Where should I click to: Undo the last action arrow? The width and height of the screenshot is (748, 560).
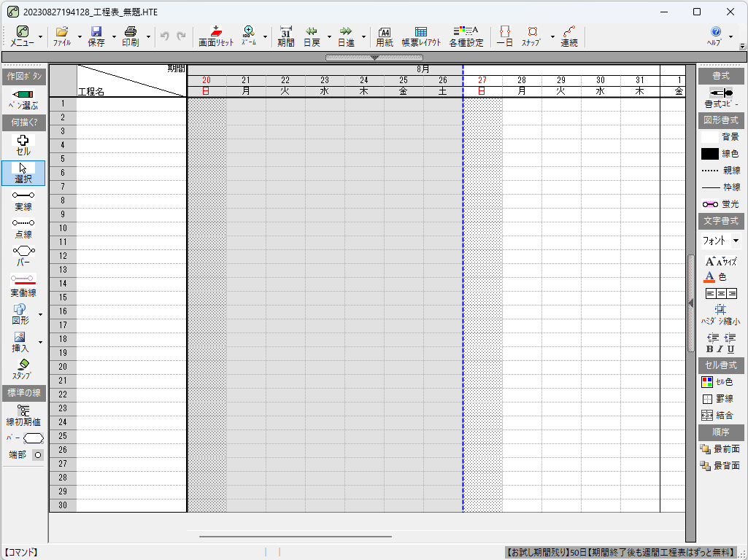[x=165, y=36]
